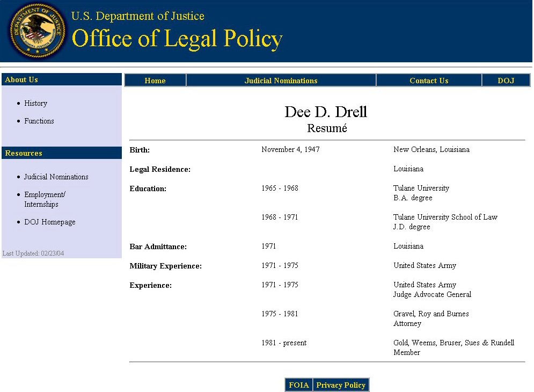Select the Judge Advocate General text
The height and width of the screenshot is (392, 534).
click(432, 294)
